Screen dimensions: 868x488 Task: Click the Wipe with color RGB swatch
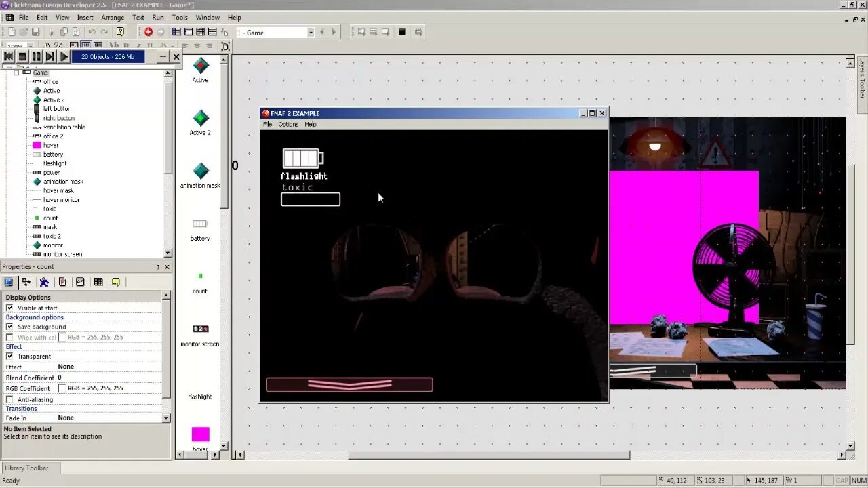coord(62,337)
